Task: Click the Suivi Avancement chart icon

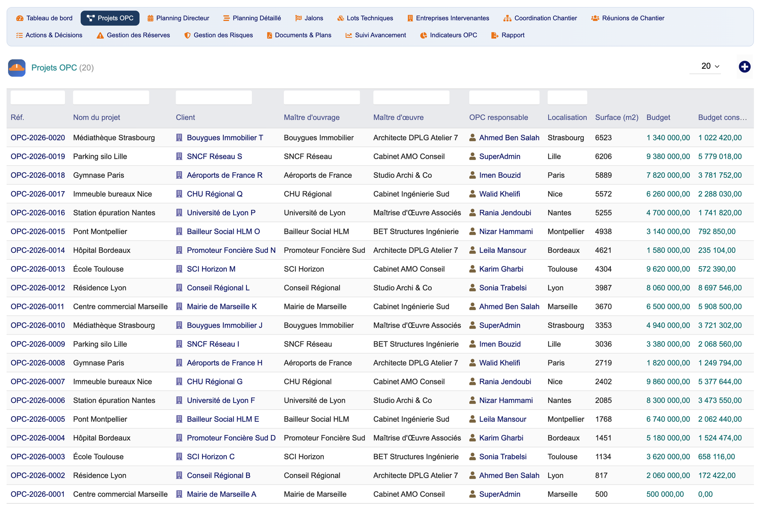Action: (x=348, y=35)
